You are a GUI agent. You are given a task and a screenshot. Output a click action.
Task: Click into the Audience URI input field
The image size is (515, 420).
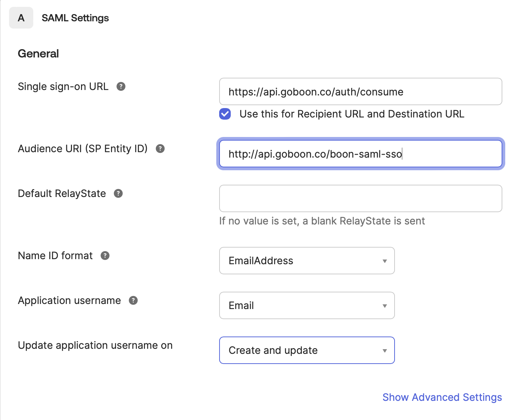pyautogui.click(x=360, y=154)
